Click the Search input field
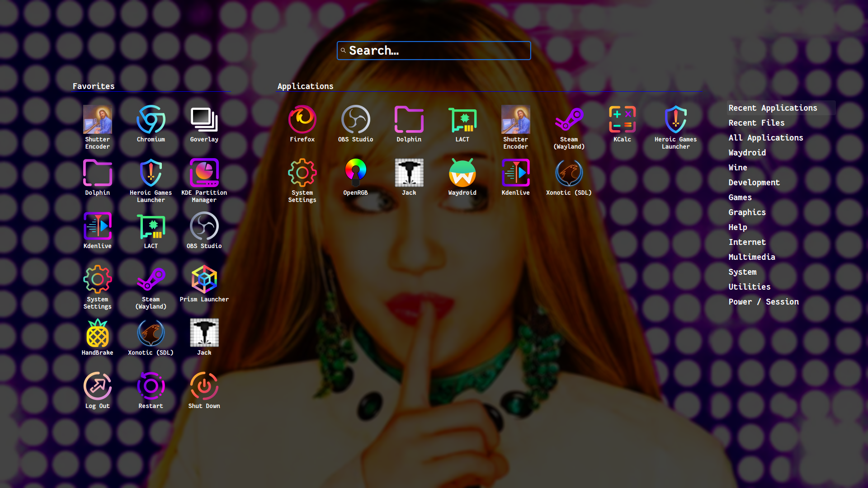Viewport: 868px width, 488px height. tap(434, 51)
